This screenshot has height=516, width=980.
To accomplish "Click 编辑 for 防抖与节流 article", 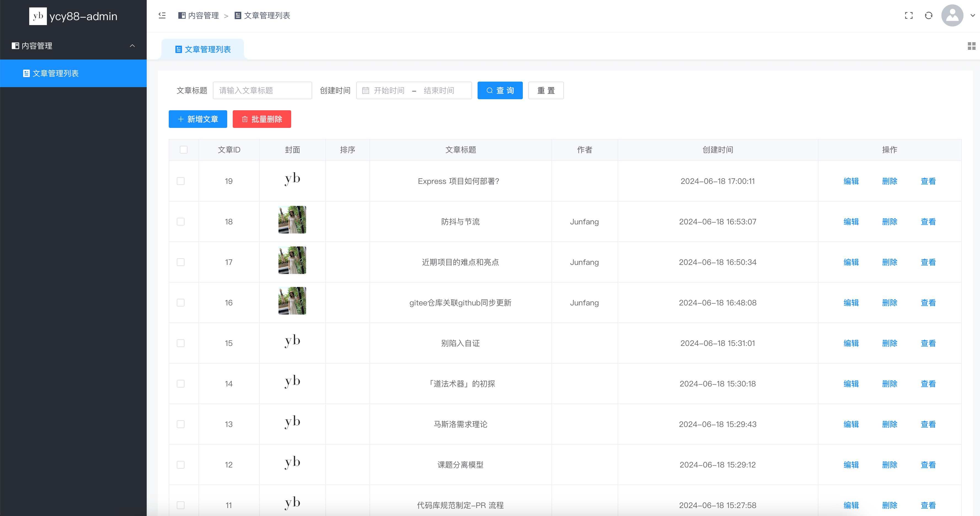I will (x=851, y=222).
